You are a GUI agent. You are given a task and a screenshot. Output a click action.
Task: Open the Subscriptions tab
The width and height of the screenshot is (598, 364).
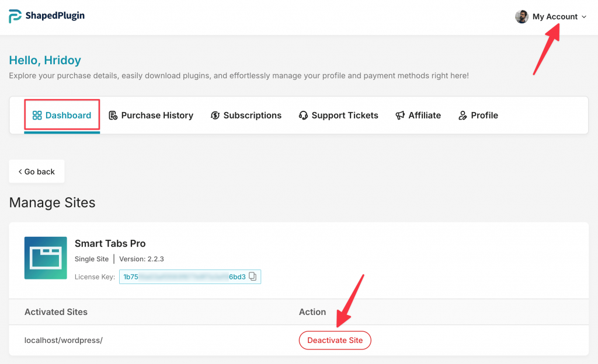tap(246, 116)
